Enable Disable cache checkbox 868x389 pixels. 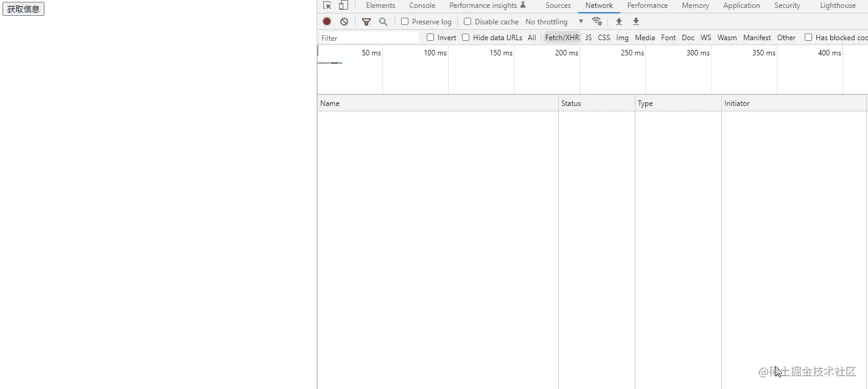(467, 21)
